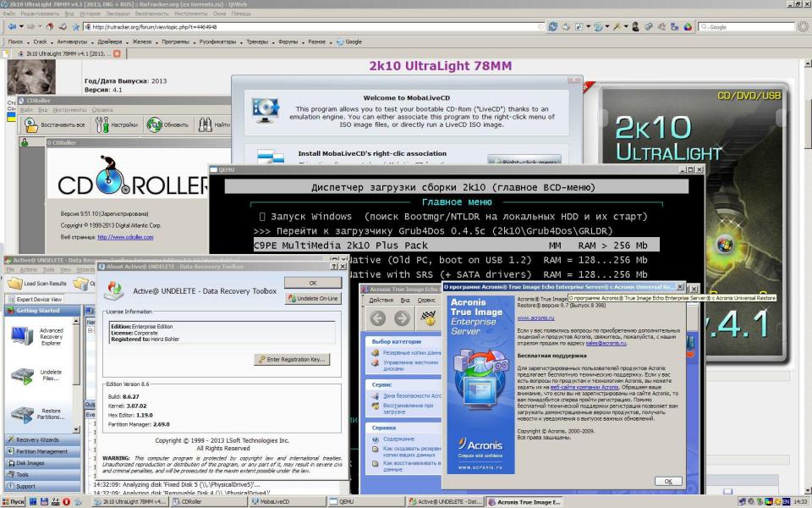Click the browser page scrollbar up arrow
This screenshot has height=508, width=812.
[x=807, y=63]
